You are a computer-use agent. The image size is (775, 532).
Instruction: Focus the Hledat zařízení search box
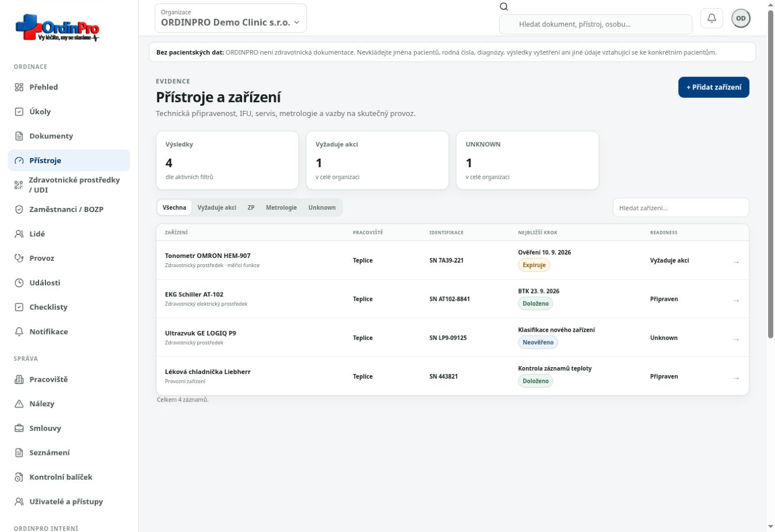(x=681, y=207)
